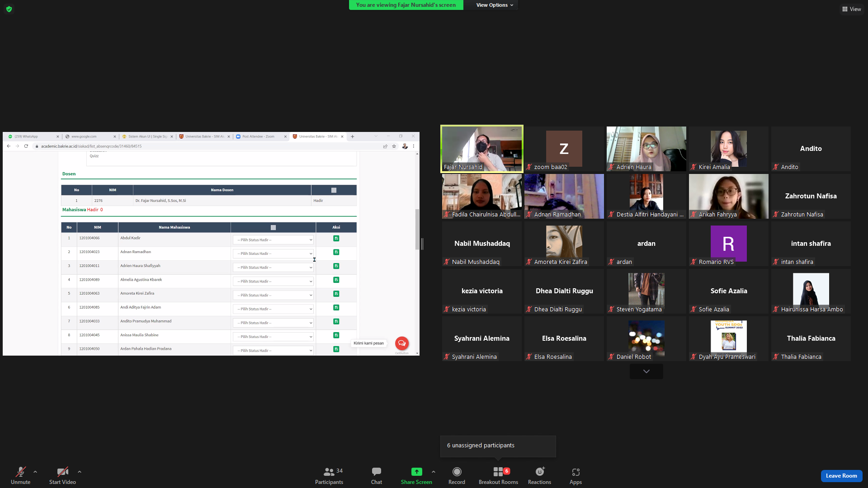Open browser profile avatar
Viewport: 868px width, 488px height.
pyautogui.click(x=405, y=146)
